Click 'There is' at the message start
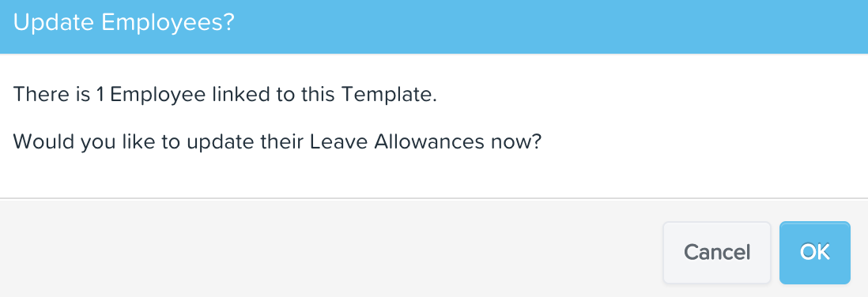 coord(51,95)
